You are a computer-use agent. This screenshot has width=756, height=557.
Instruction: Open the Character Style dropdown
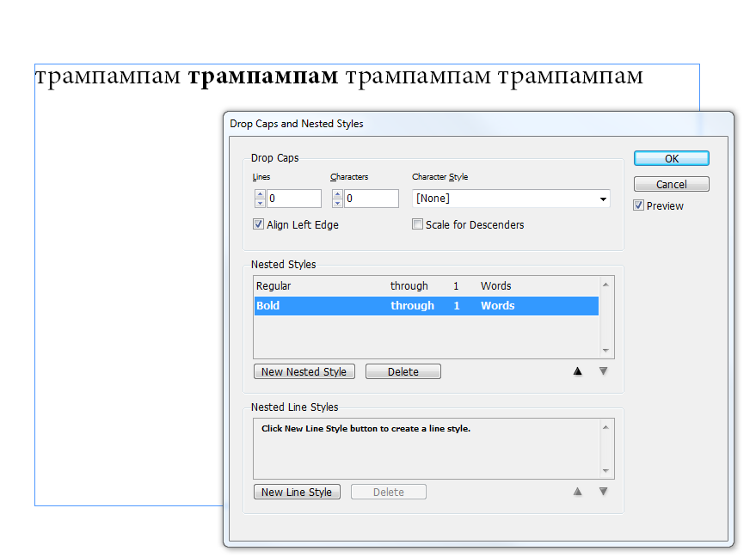(511, 199)
